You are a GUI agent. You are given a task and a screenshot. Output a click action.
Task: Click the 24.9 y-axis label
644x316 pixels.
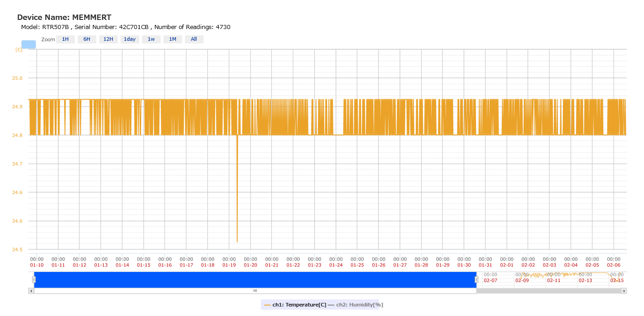[x=17, y=107]
